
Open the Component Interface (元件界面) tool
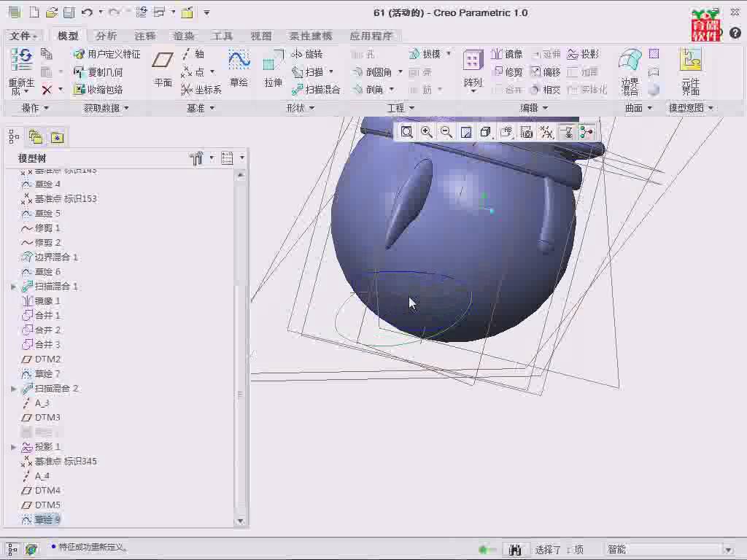tap(690, 71)
